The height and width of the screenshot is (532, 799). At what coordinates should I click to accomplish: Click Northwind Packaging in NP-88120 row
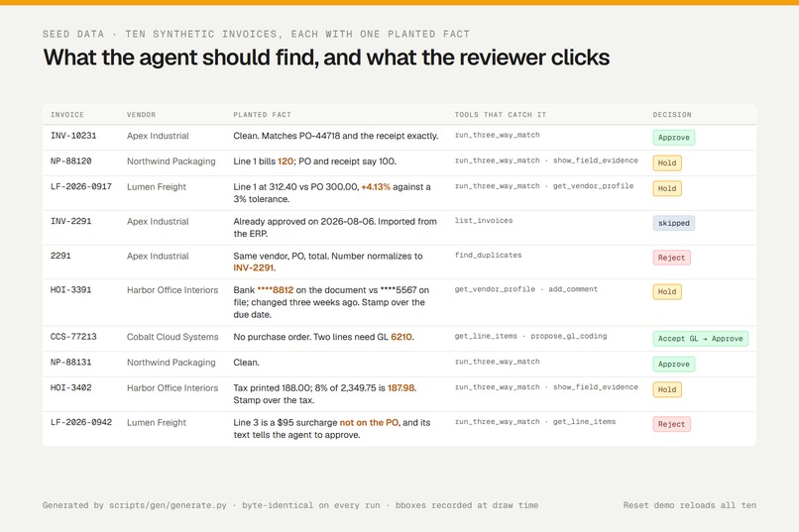pos(171,161)
